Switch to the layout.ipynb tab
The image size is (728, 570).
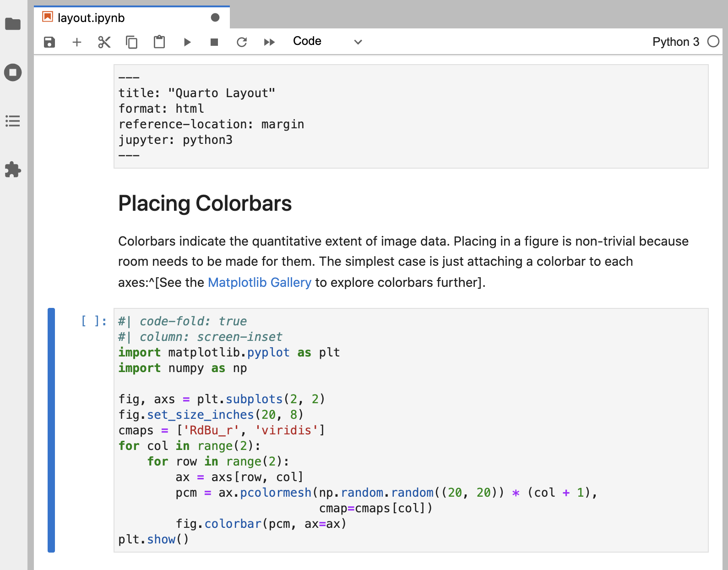click(x=92, y=18)
